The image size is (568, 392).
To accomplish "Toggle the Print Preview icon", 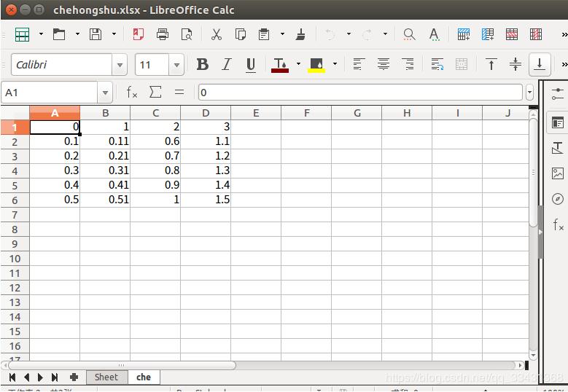I will click(187, 34).
